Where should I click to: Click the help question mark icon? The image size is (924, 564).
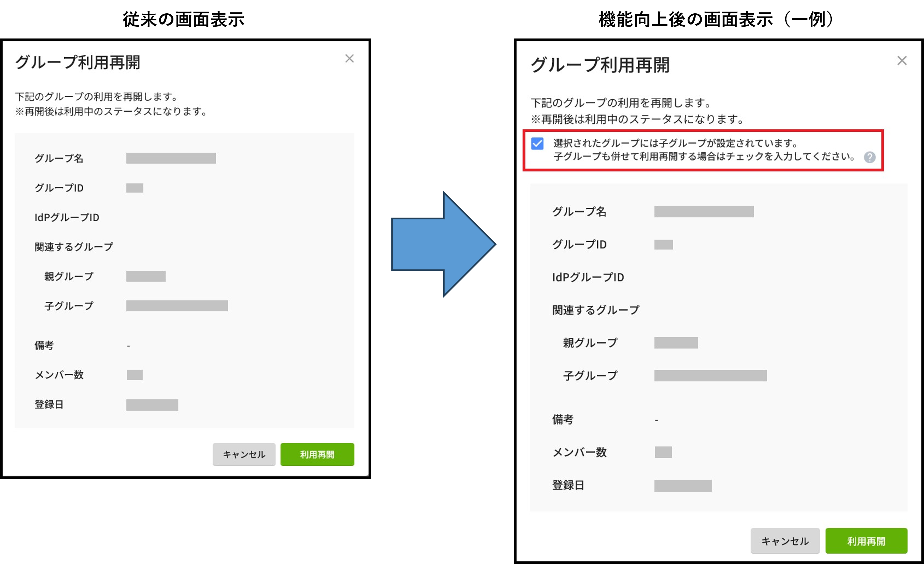(870, 157)
